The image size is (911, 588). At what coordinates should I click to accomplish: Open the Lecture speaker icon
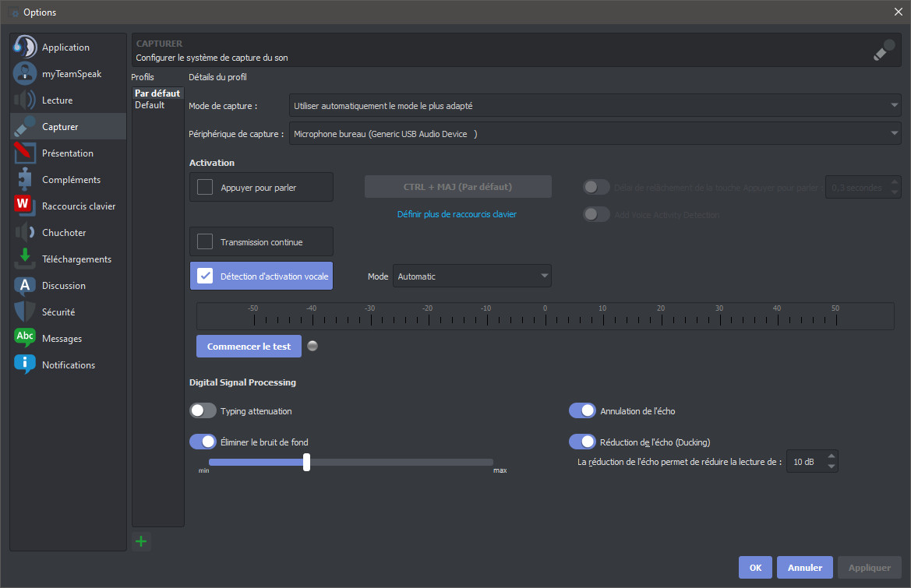[x=25, y=100]
